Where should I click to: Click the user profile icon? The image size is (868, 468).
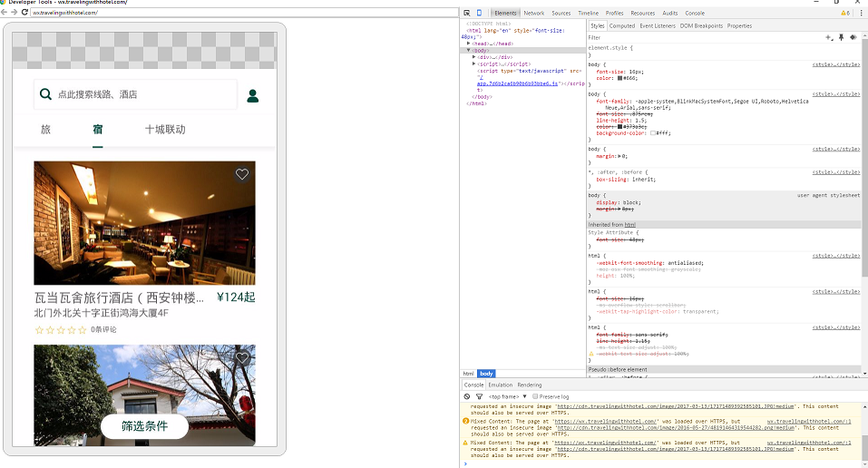(253, 95)
